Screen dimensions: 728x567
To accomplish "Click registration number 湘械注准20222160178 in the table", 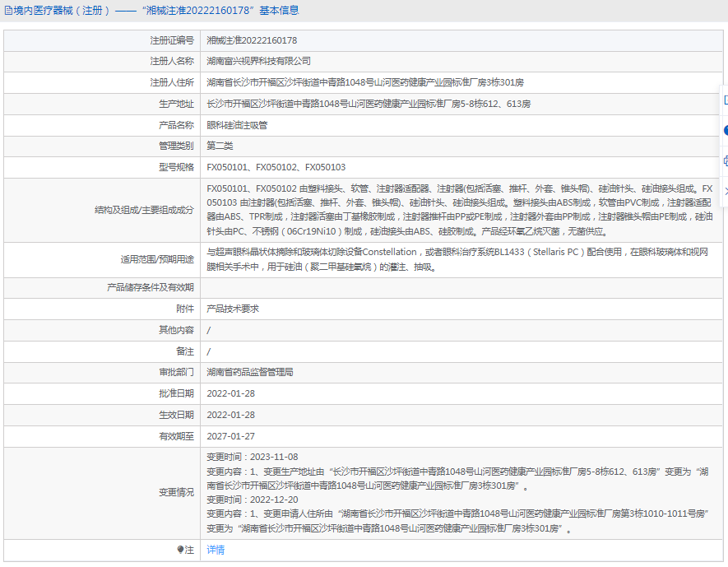I will (x=252, y=40).
